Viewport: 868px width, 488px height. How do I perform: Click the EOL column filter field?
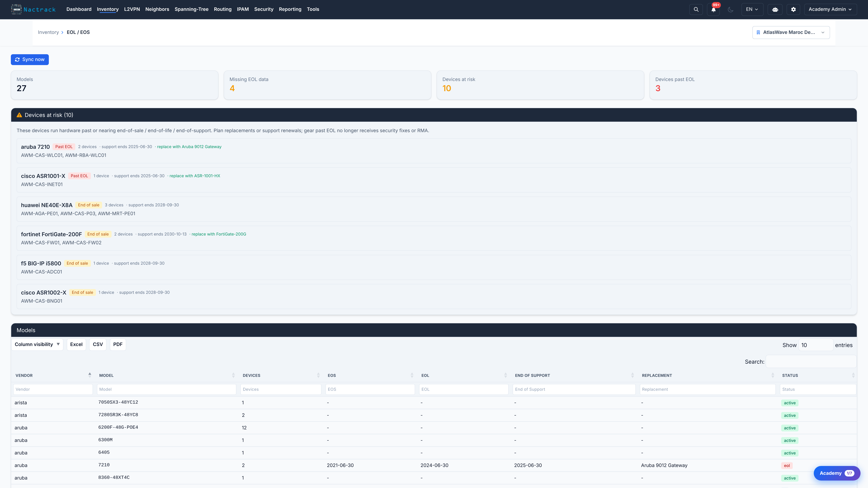pyautogui.click(x=464, y=389)
